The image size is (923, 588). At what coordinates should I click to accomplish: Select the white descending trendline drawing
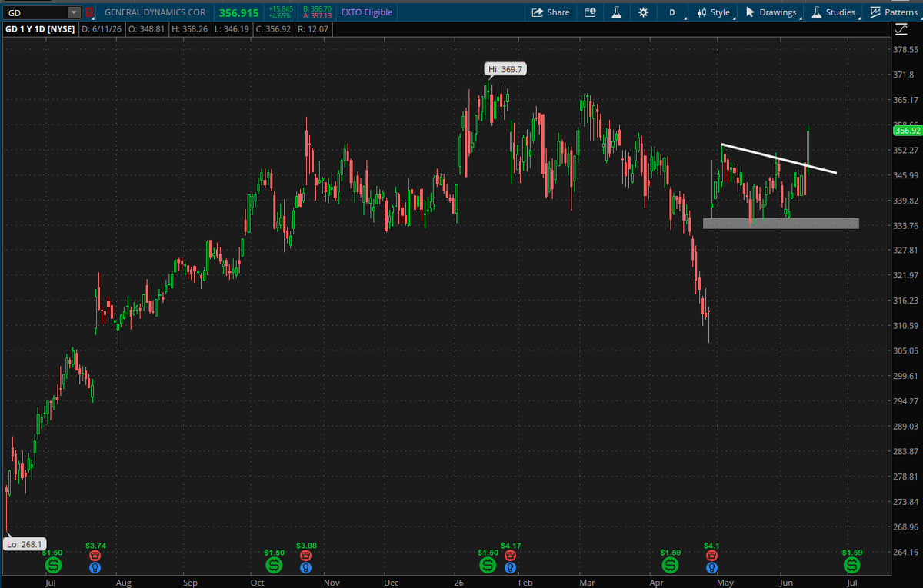click(778, 158)
